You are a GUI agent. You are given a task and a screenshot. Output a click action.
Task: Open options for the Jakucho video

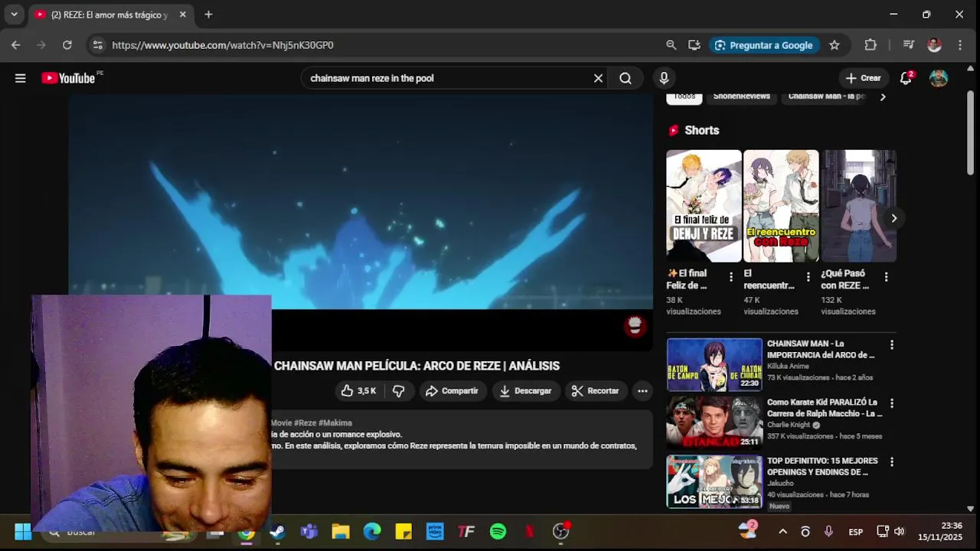point(891,462)
